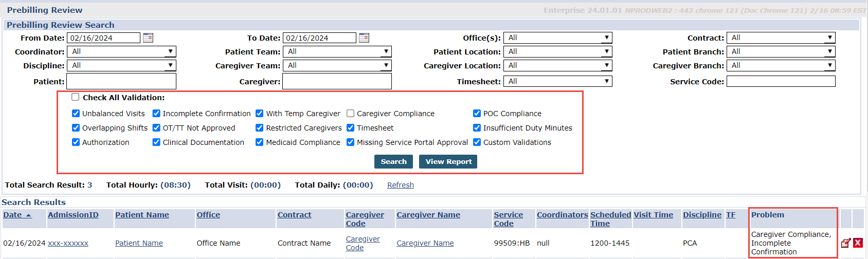Uncheck the Insufficient Duty Minutes checkbox
Viewport: 868px width, 259px height.
point(477,128)
